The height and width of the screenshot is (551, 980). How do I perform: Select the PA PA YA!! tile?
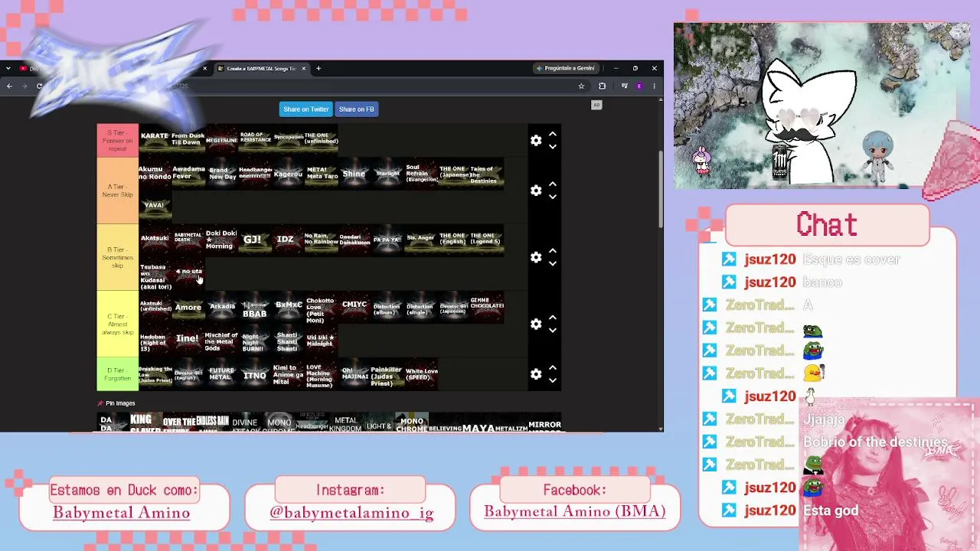pyautogui.click(x=387, y=240)
